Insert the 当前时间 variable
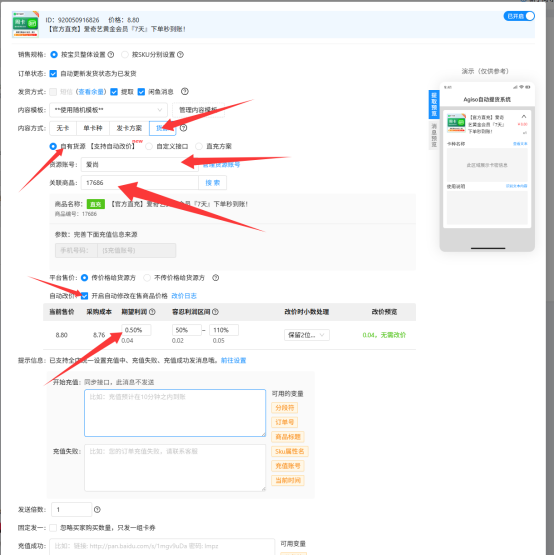Viewport: 555px width, 555px height. click(x=288, y=480)
